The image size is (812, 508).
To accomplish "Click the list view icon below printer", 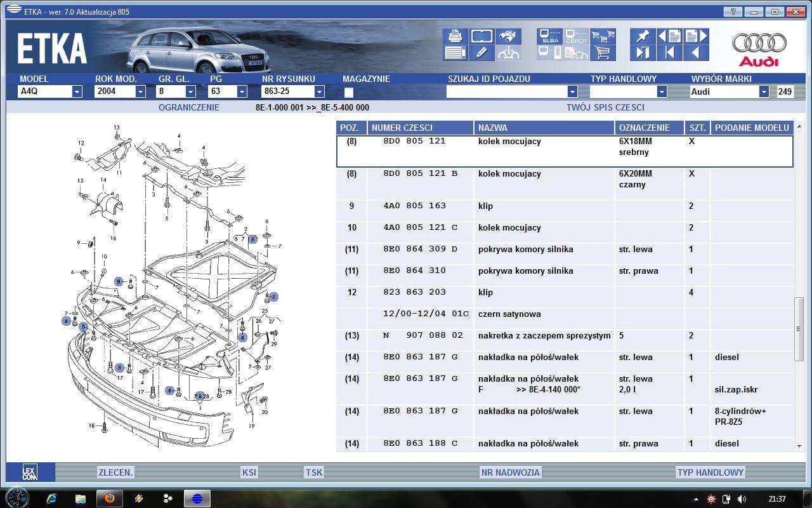I will click(x=455, y=53).
